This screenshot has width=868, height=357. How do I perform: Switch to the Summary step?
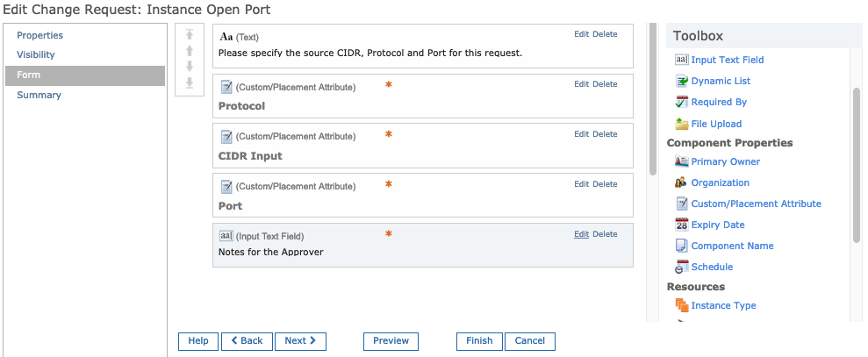[x=39, y=96]
